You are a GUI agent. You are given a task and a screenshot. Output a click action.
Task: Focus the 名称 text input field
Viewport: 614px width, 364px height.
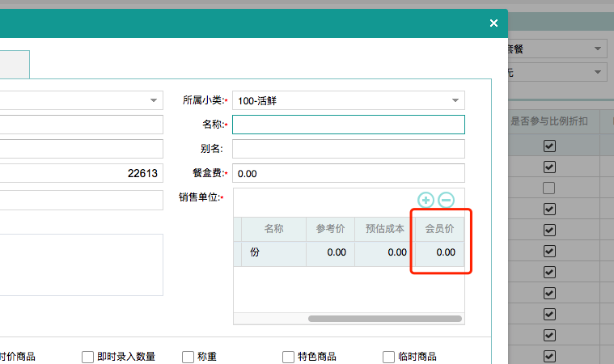tap(348, 125)
